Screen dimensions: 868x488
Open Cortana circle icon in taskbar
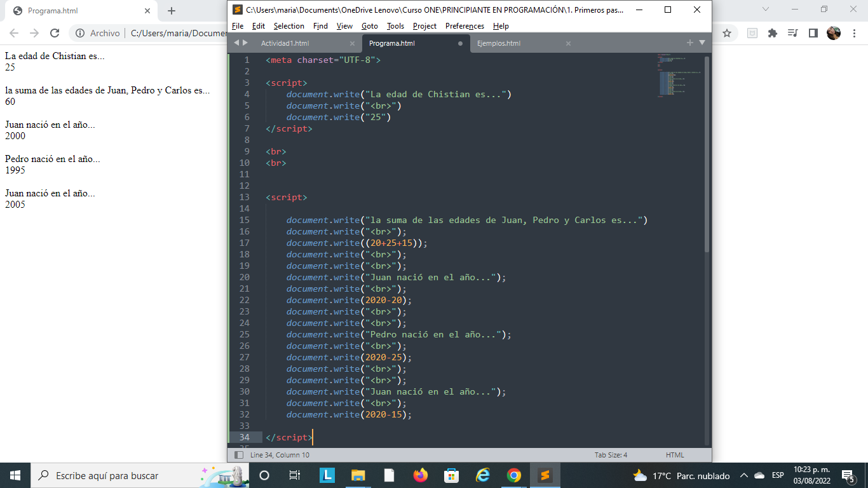pos(264,475)
